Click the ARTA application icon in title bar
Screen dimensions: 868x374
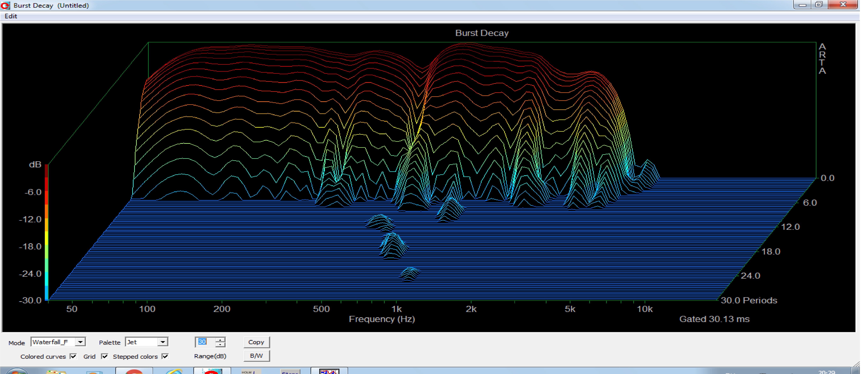(x=5, y=5)
